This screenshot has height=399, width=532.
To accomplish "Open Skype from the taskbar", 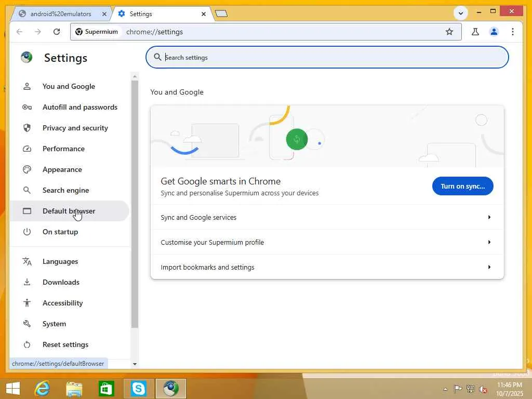I will click(138, 389).
